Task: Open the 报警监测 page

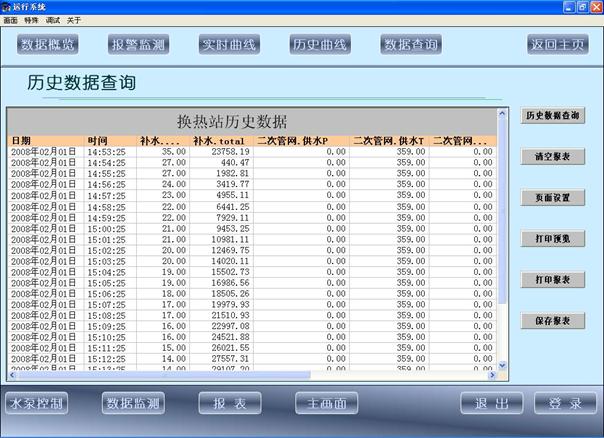Action: pos(139,45)
